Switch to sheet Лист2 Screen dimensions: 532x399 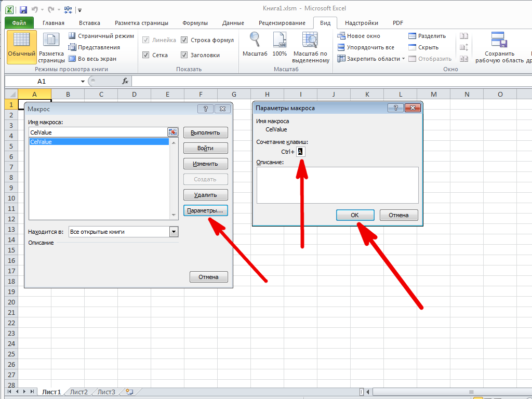click(x=79, y=392)
